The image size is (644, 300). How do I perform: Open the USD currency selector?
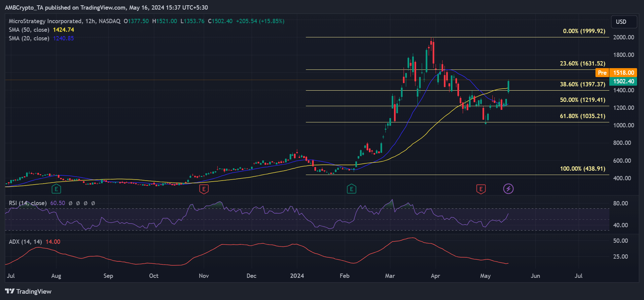[624, 21]
